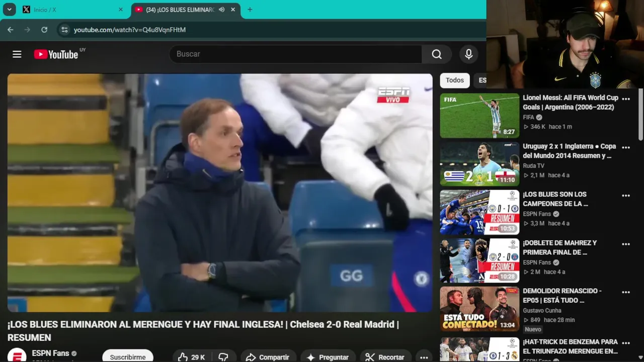
Task: Open the YouTube guide hamburger menu
Action: pos(17,54)
